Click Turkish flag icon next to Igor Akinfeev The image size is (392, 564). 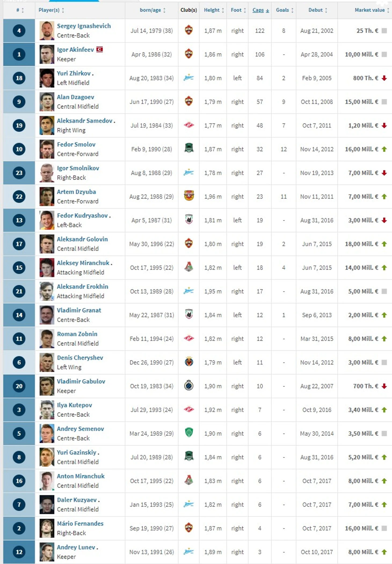coord(99,49)
